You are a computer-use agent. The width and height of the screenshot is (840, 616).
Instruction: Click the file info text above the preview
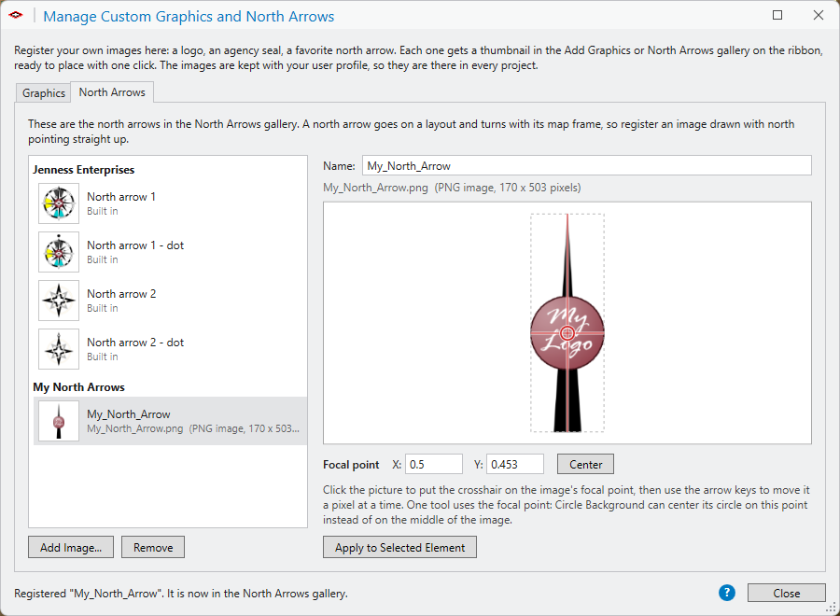pos(452,188)
